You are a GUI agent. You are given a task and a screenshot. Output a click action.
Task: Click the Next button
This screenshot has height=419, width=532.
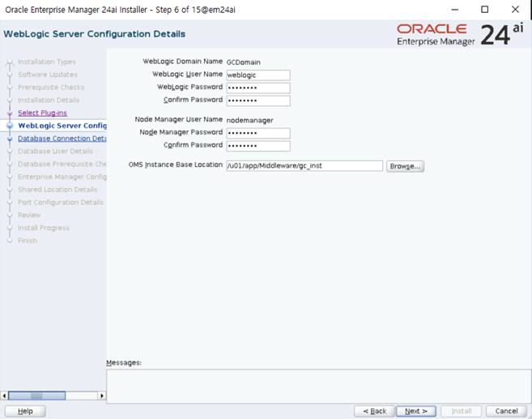pyautogui.click(x=416, y=411)
